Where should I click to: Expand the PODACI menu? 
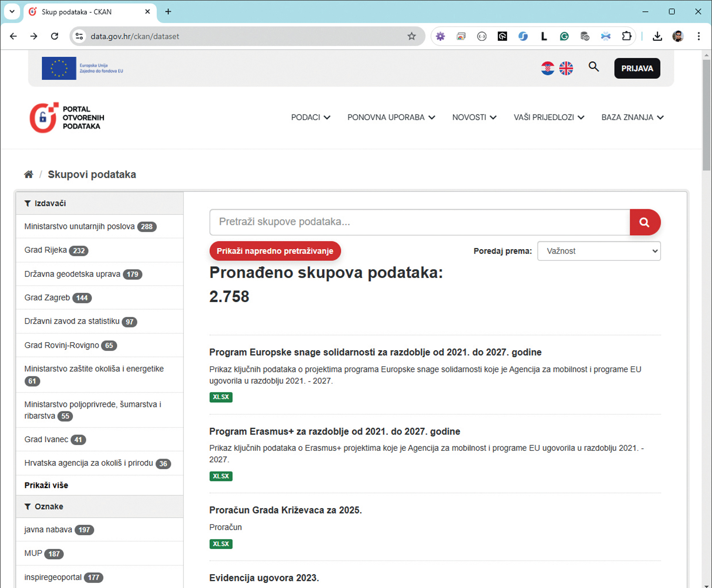tap(310, 118)
